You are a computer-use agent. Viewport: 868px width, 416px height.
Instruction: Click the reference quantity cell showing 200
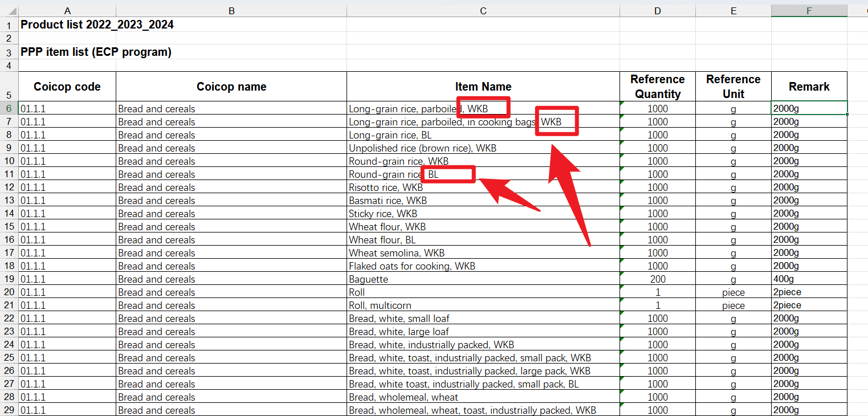657,279
